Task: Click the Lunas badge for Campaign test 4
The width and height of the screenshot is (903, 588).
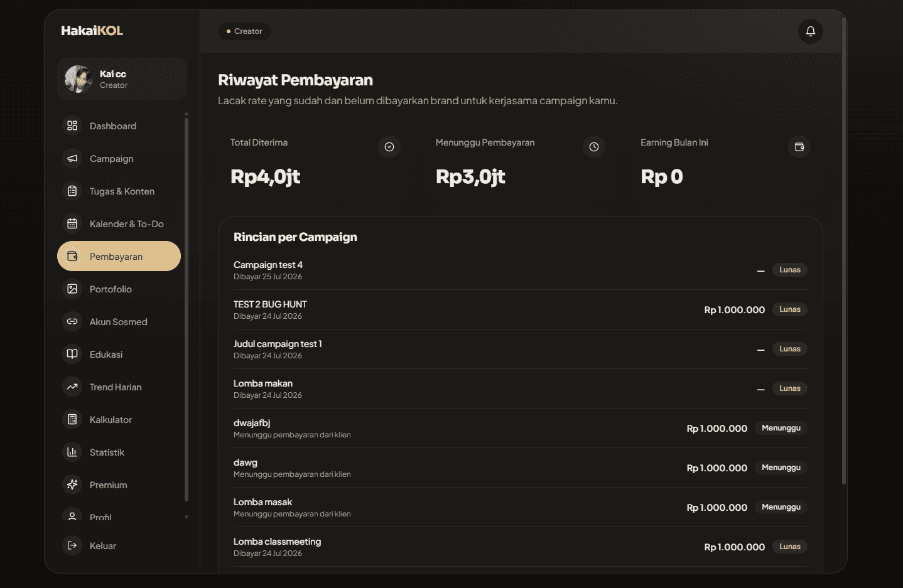Action: click(790, 270)
